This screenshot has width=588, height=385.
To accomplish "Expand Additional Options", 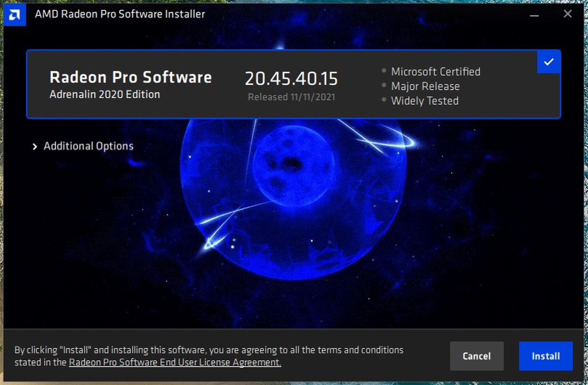I will 83,146.
